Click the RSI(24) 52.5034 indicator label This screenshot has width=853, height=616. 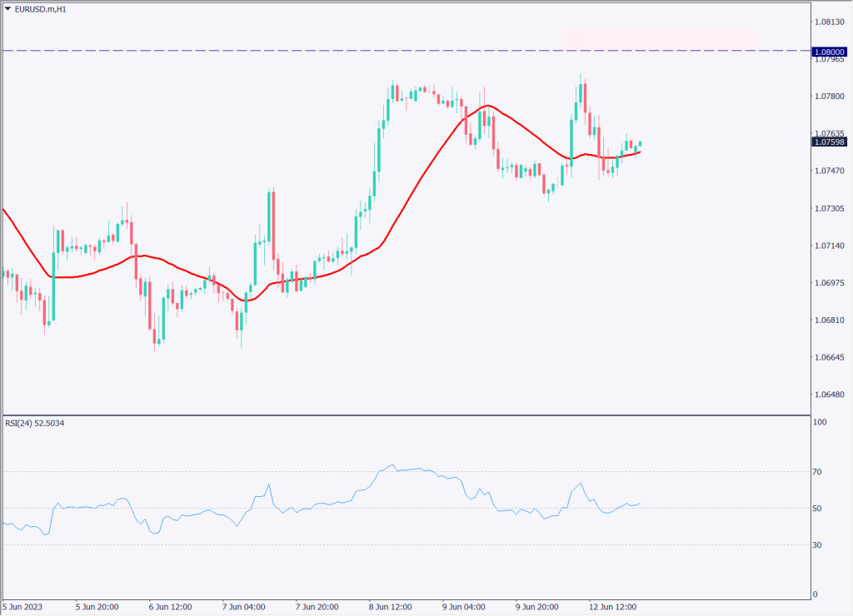click(35, 424)
